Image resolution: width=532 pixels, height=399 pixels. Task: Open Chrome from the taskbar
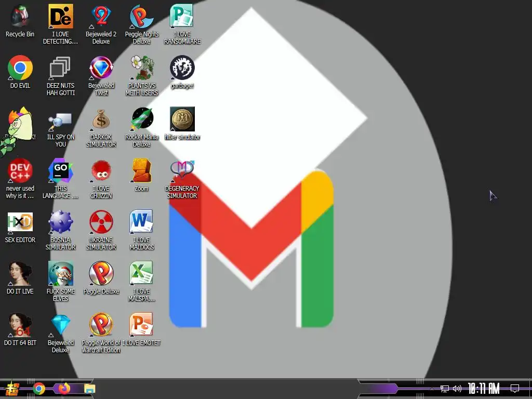coord(39,389)
